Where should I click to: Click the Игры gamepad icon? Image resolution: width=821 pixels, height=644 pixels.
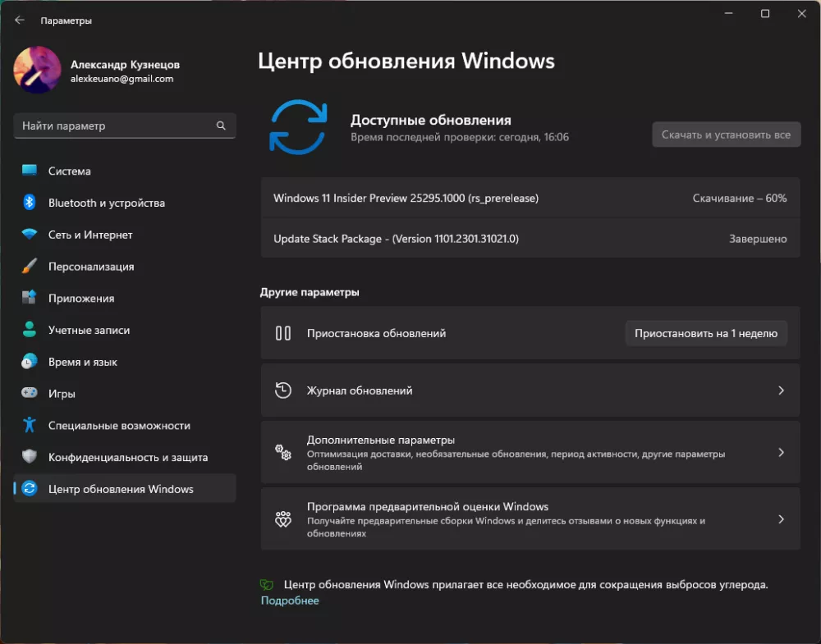tap(30, 394)
